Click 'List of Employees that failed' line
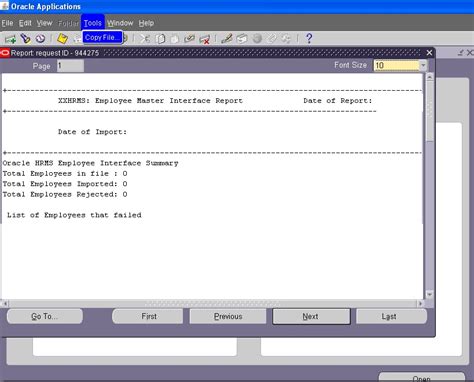Screen dimensions: 474x382 click(74, 215)
